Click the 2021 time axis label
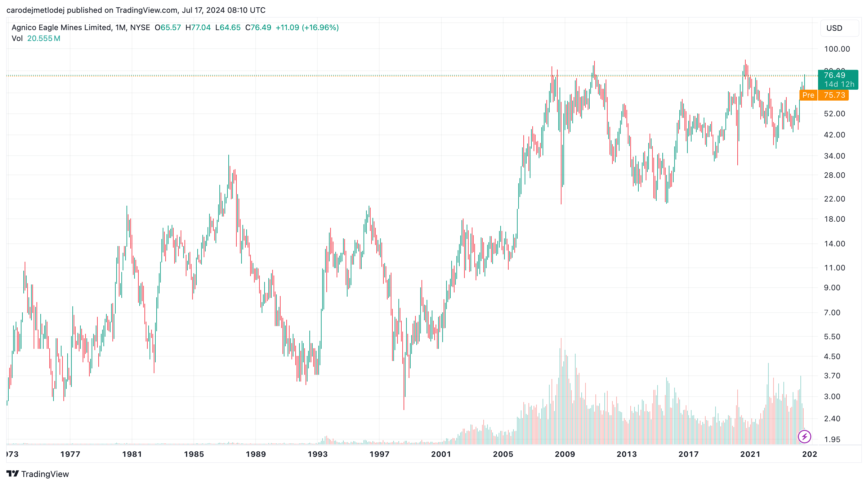The image size is (868, 485). (x=750, y=454)
